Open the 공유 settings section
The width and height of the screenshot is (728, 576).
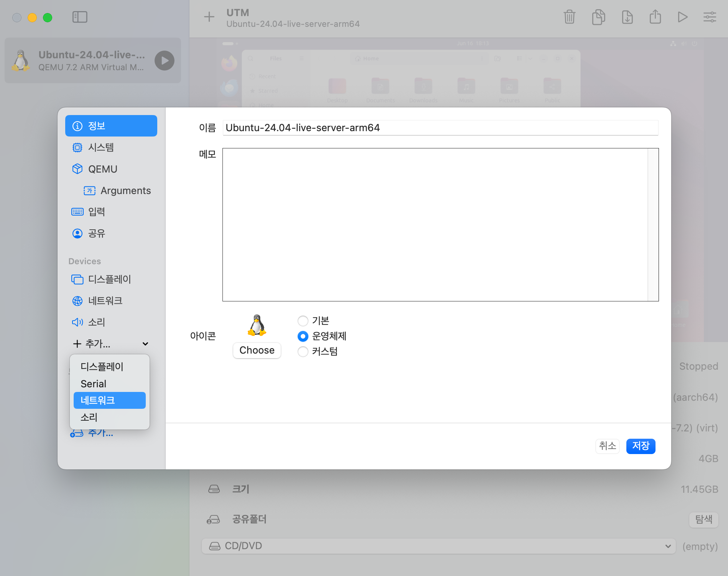pyautogui.click(x=111, y=234)
